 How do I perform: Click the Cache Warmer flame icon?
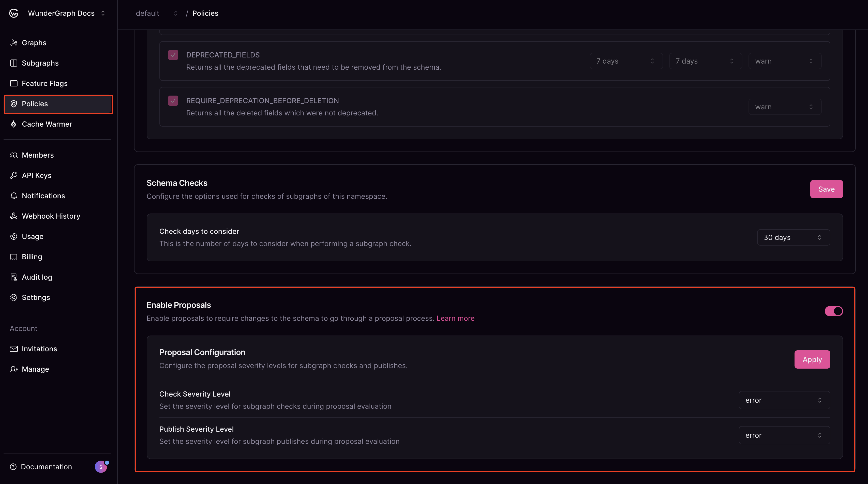point(13,124)
